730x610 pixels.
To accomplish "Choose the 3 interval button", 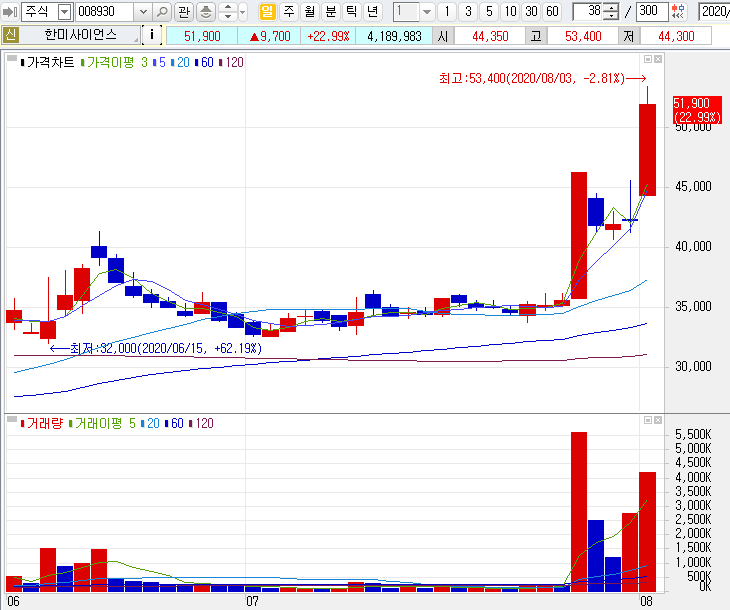I will (468, 11).
